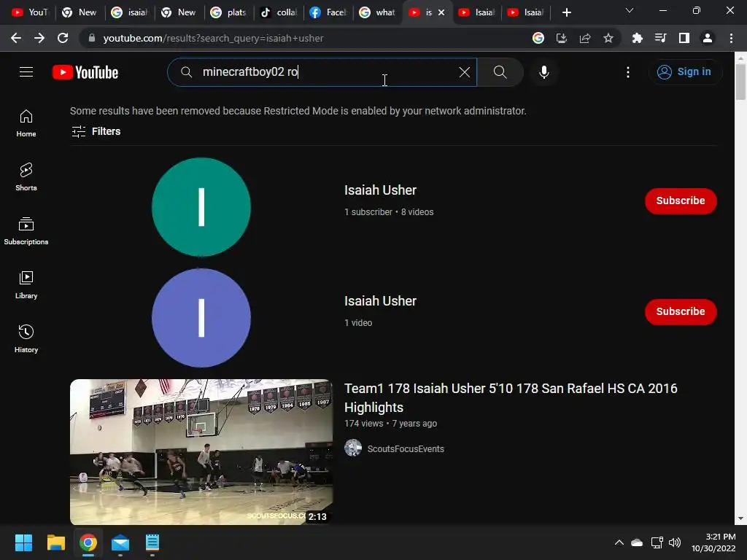The width and height of the screenshot is (747, 560).
Task: Open Isaiah Usher channel name with 1 subscriber
Action: tap(380, 190)
